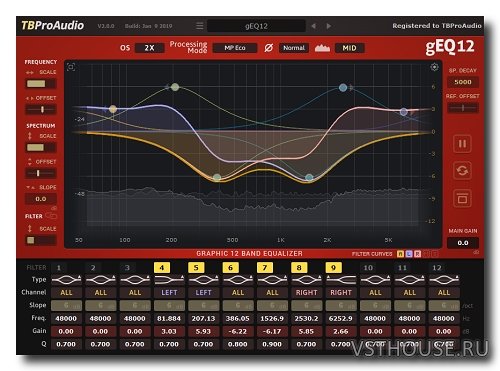Toggle filter curves R button
The image size is (500, 371).
tap(418, 254)
